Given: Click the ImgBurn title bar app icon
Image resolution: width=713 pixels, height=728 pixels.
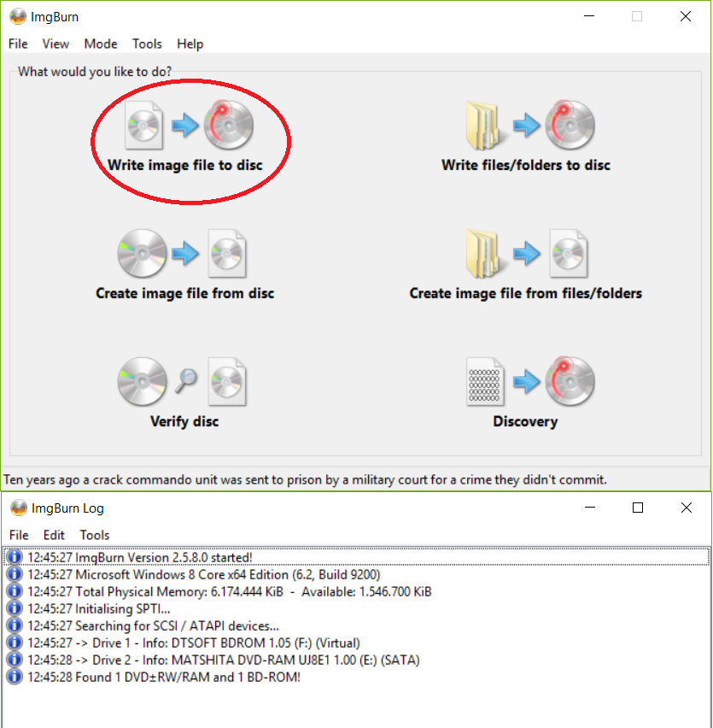Looking at the screenshot, I should coord(18,17).
